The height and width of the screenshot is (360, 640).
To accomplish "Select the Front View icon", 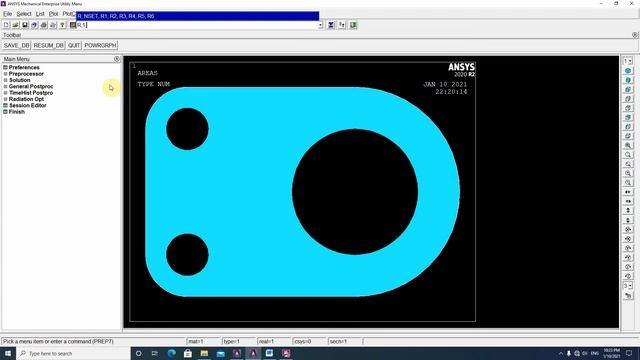I will point(628,89).
